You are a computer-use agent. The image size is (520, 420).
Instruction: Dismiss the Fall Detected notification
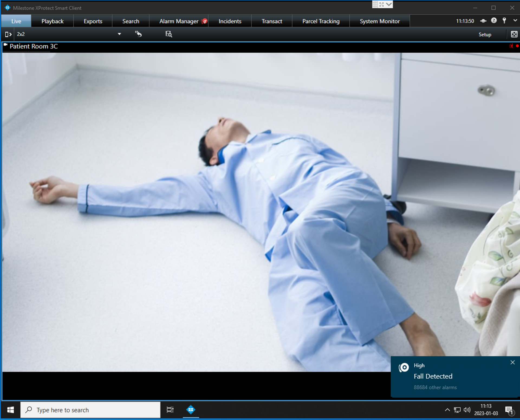coord(512,362)
